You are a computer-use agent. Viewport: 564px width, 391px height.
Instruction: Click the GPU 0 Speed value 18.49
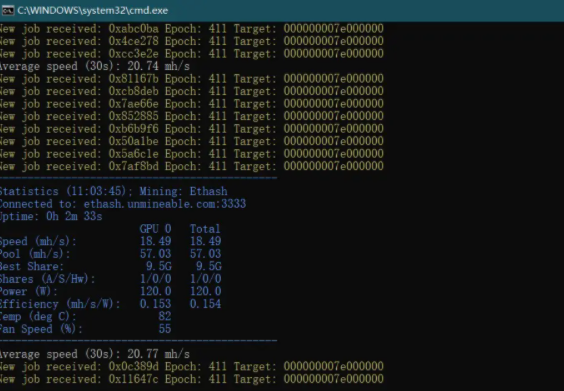pyautogui.click(x=155, y=241)
